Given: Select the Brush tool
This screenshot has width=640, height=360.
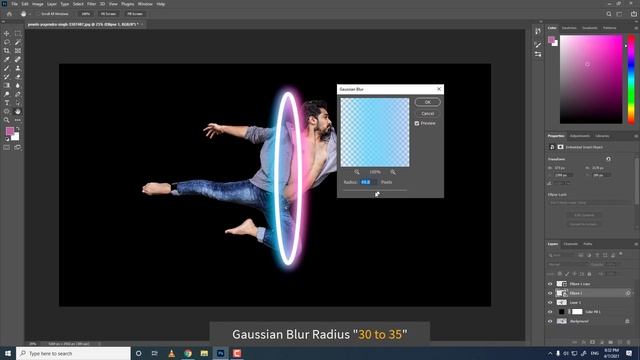Looking at the screenshot, I should 7,68.
